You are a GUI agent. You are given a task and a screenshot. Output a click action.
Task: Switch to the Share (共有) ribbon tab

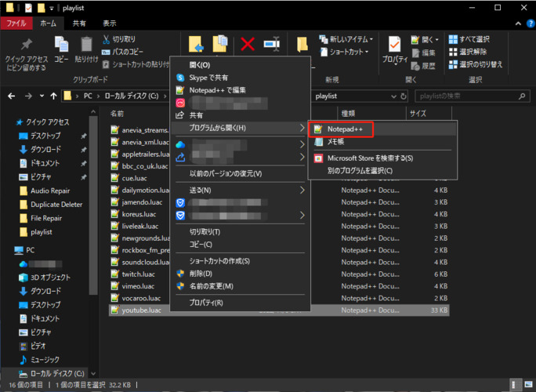click(x=79, y=24)
